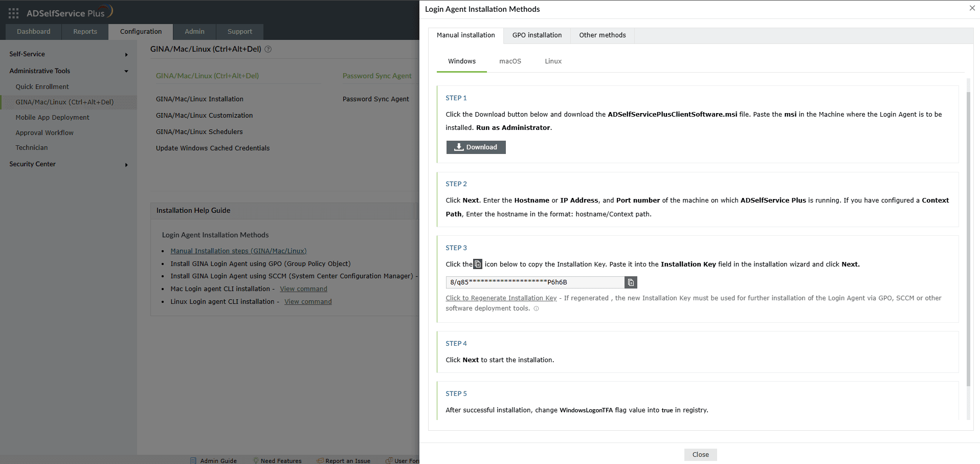980x464 pixels.
Task: Open Manual Installation steps link
Action: point(238,251)
